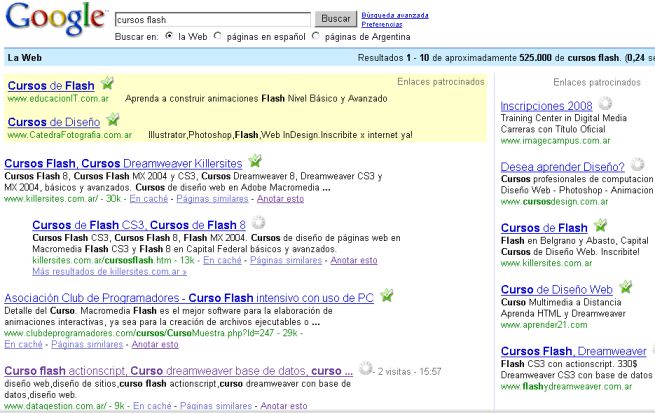Open 'En caché' for killersites cursosflash.htm result
This screenshot has width=655, height=414.
(x=222, y=260)
